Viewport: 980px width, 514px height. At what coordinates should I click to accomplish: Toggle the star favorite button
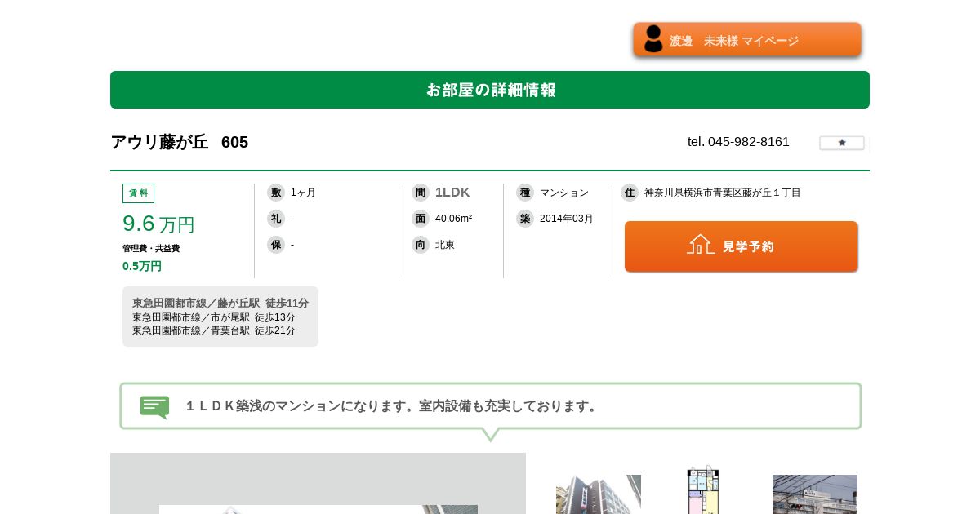click(x=842, y=143)
